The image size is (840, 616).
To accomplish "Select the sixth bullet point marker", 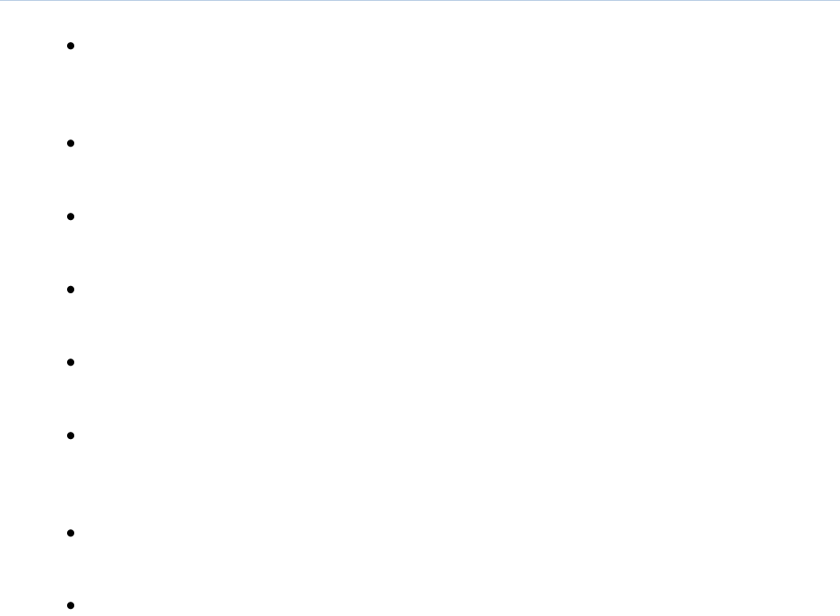I will point(71,435).
